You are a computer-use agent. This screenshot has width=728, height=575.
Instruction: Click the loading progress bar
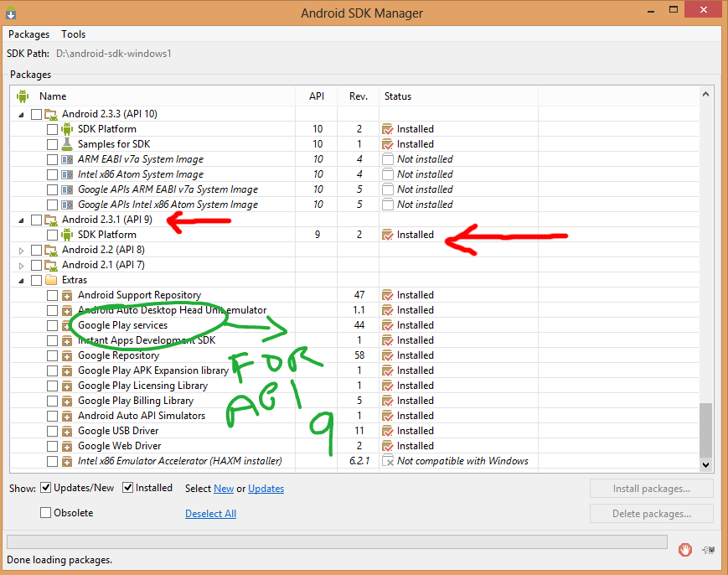click(337, 541)
